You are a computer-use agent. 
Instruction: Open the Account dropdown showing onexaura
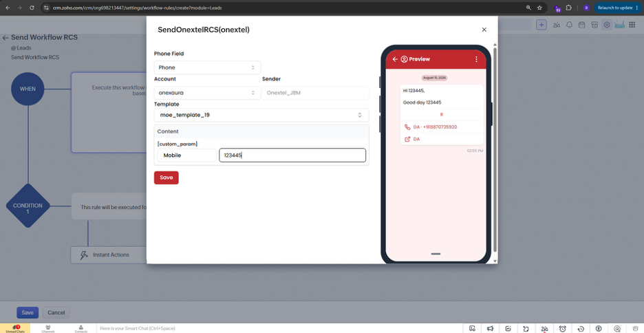point(207,93)
